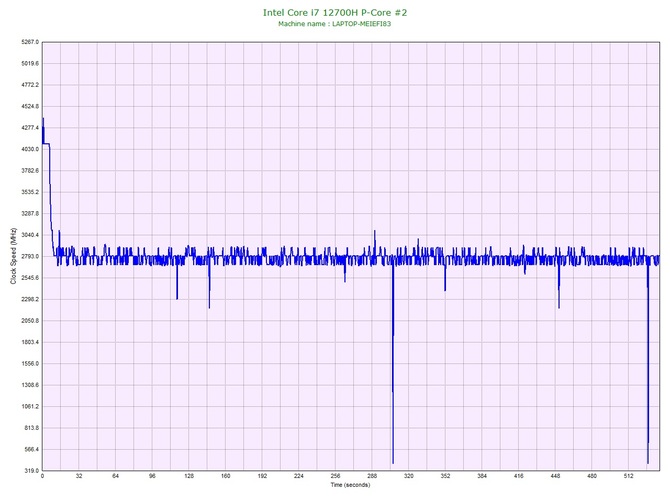Click the X-axis tick label 512
The height and width of the screenshot is (502, 670).
tap(629, 476)
